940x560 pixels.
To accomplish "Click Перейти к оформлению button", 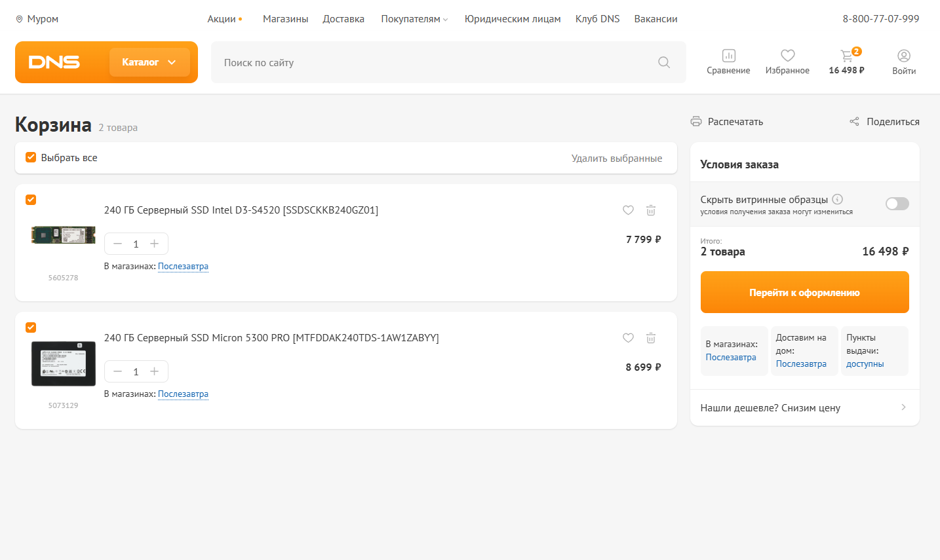I will (x=805, y=292).
